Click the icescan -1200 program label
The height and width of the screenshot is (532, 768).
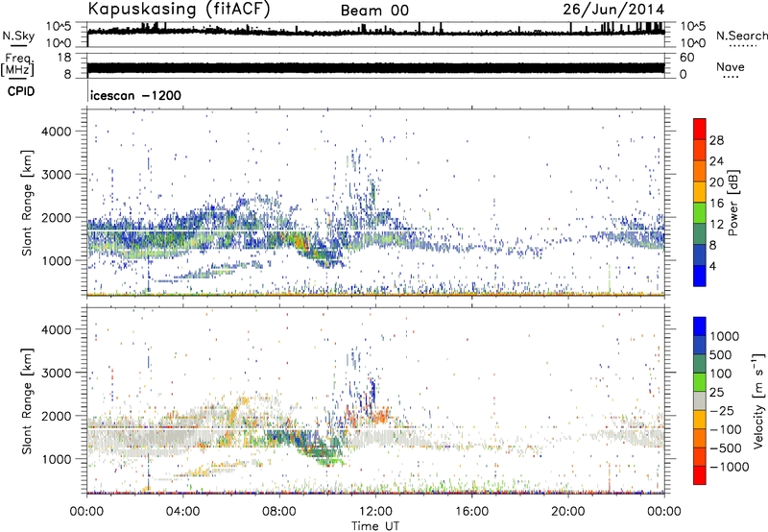click(135, 95)
